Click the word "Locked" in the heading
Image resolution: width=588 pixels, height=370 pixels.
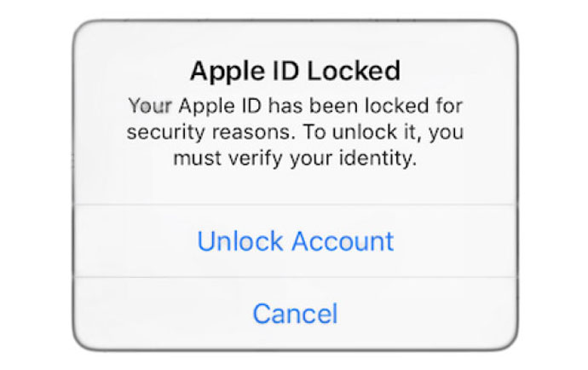[354, 70]
